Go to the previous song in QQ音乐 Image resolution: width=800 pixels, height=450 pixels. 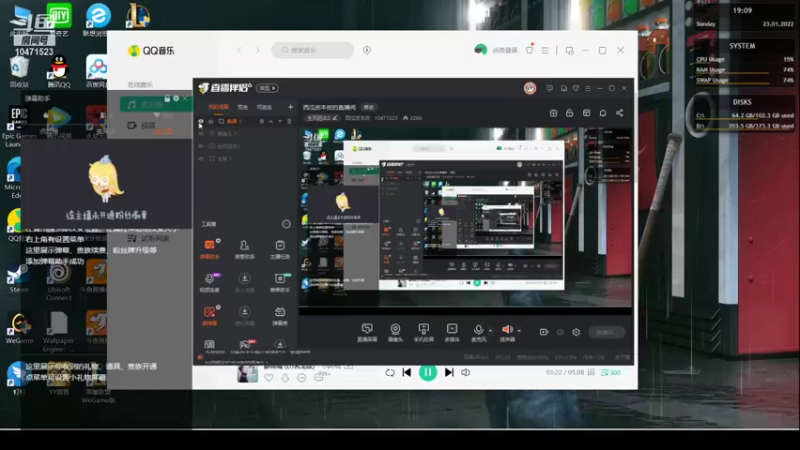click(407, 372)
